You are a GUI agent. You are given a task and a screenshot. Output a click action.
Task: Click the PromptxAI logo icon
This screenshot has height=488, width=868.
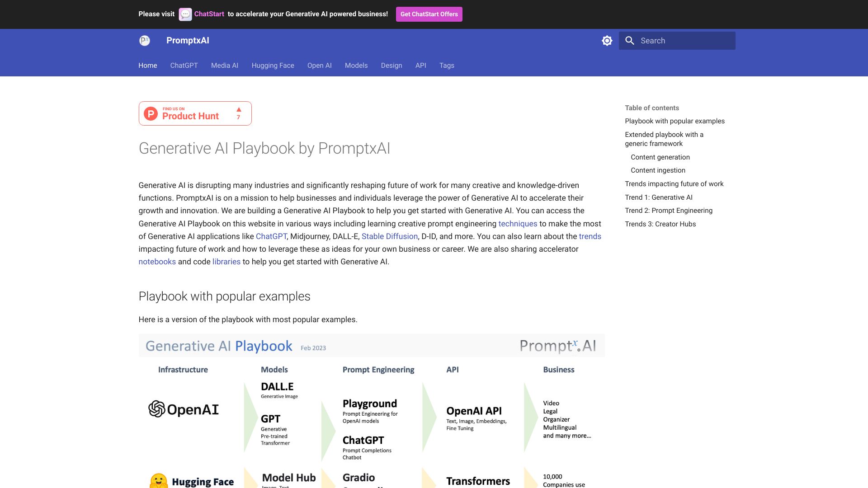(x=145, y=40)
